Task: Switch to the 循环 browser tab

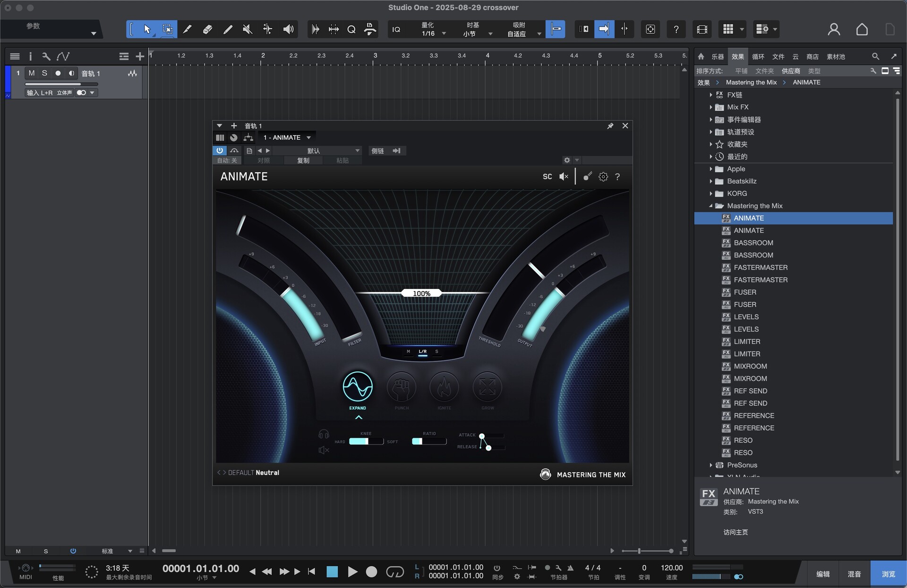Action: (758, 57)
